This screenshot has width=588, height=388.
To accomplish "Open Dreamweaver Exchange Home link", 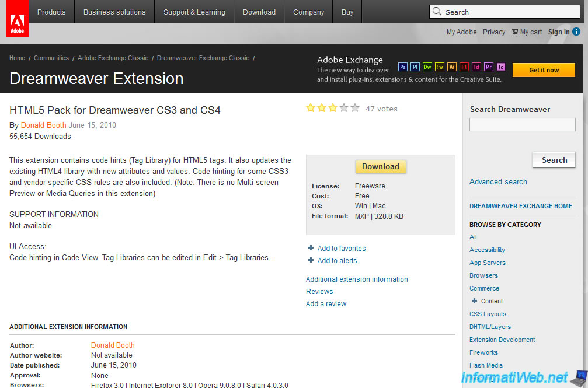I will [521, 206].
